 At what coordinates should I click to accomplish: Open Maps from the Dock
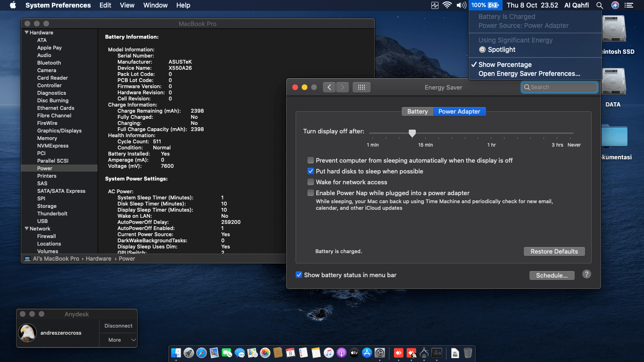pos(253,353)
